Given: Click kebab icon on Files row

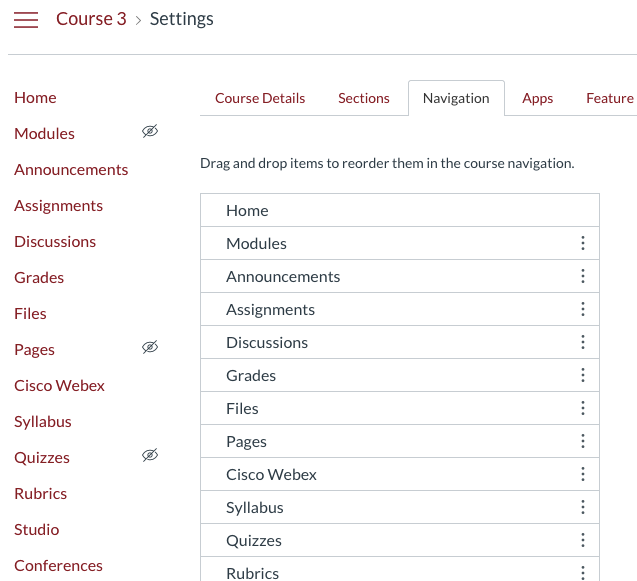Looking at the screenshot, I should point(582,408).
